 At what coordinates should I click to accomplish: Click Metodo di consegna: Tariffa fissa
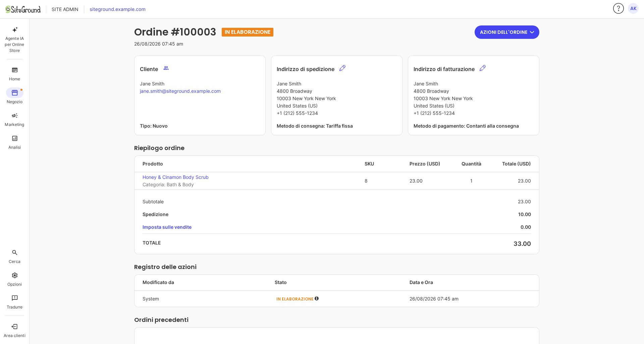(315, 126)
